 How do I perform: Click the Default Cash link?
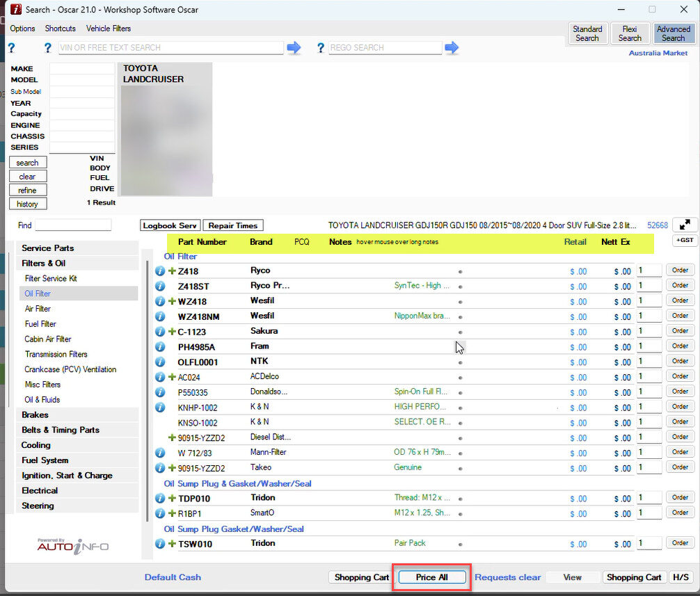pos(173,577)
